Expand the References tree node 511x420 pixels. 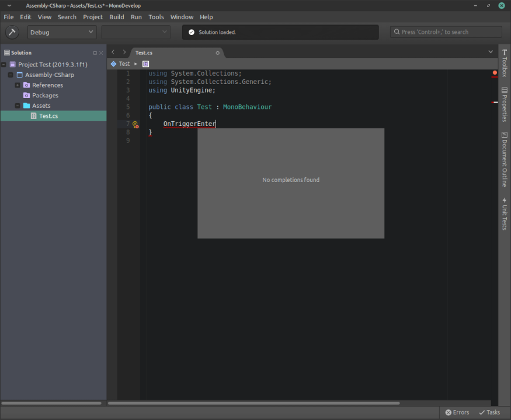[17, 85]
